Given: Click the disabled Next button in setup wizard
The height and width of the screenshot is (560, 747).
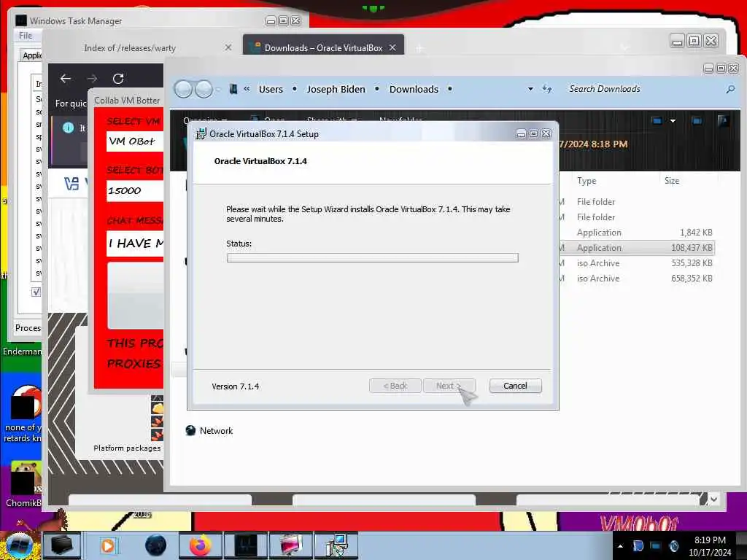Looking at the screenshot, I should [449, 386].
